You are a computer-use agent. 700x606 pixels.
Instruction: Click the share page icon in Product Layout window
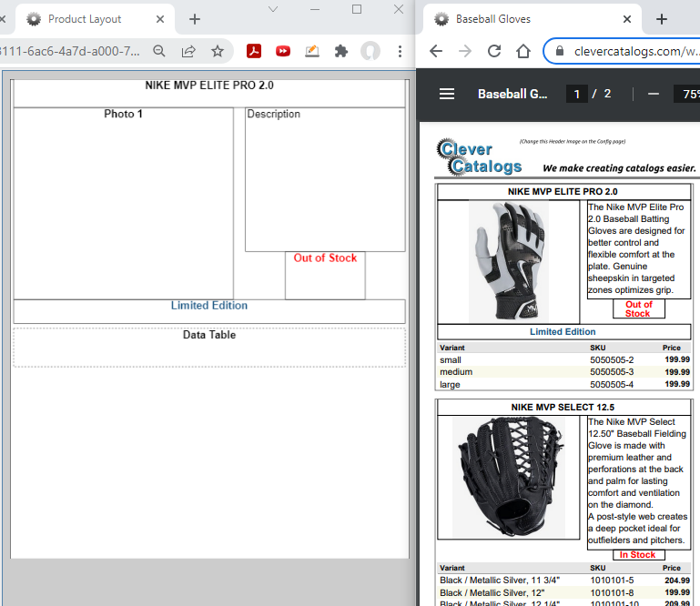click(188, 51)
